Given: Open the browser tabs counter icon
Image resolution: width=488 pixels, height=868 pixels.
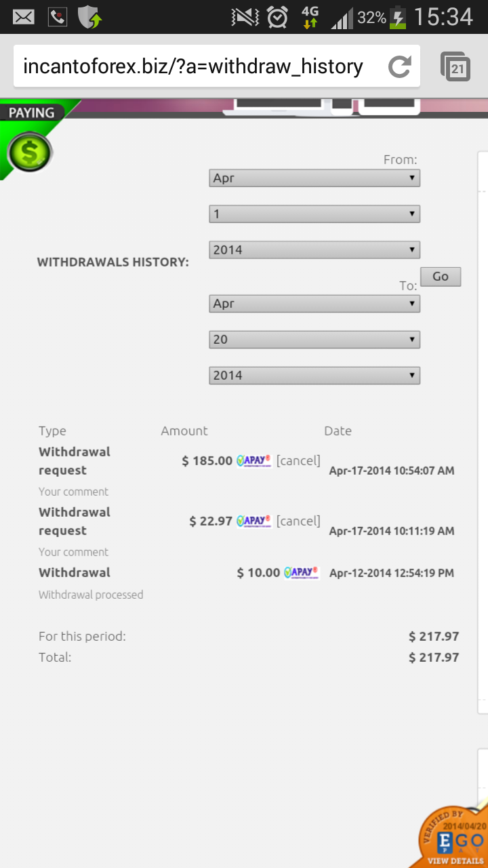Looking at the screenshot, I should (x=456, y=66).
